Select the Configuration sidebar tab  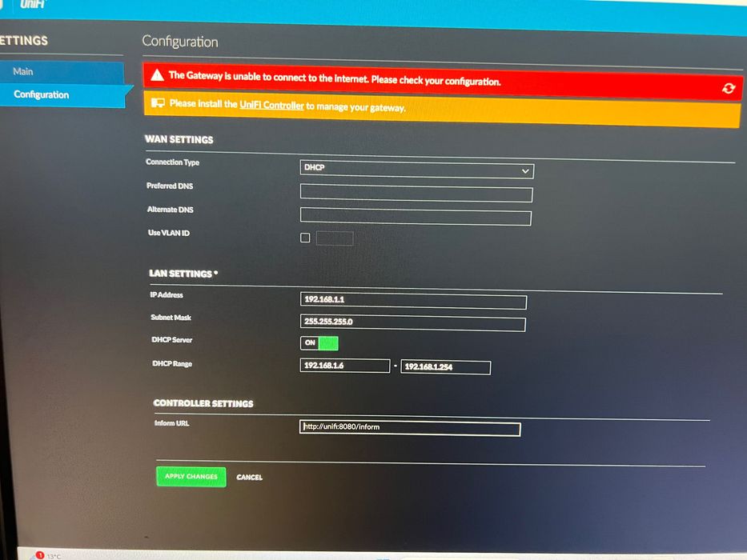pyautogui.click(x=64, y=94)
